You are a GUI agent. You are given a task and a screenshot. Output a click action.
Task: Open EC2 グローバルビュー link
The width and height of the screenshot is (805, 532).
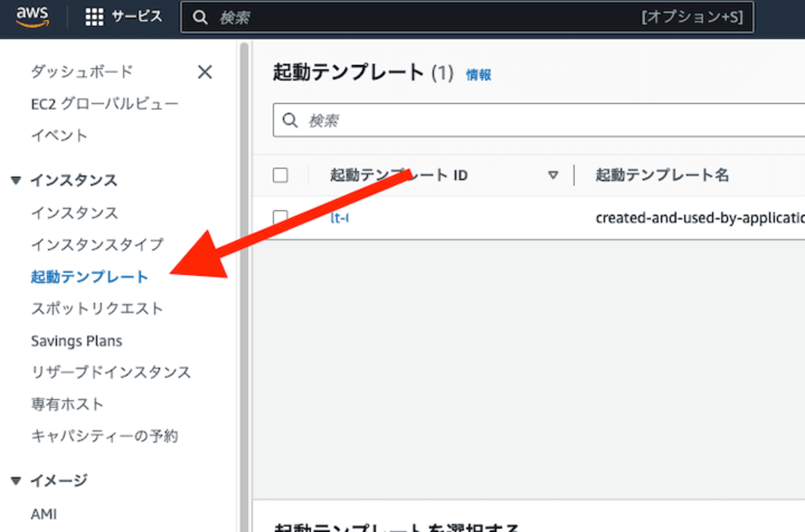(105, 104)
